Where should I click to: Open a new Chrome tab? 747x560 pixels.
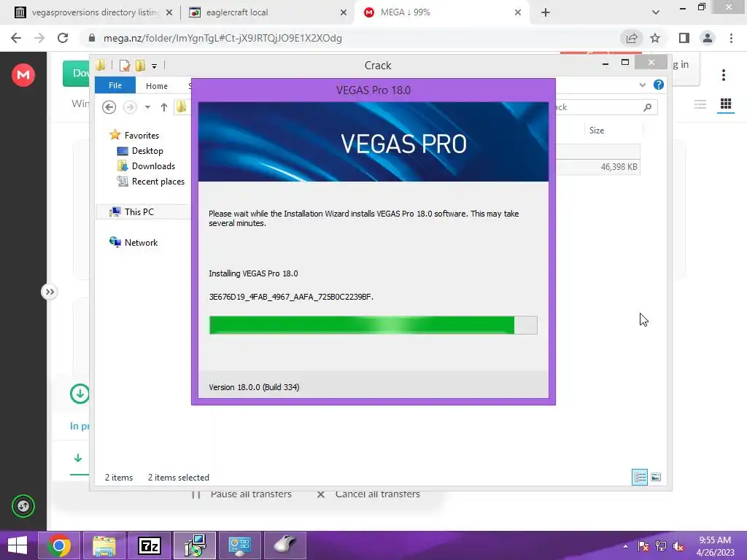(x=546, y=12)
